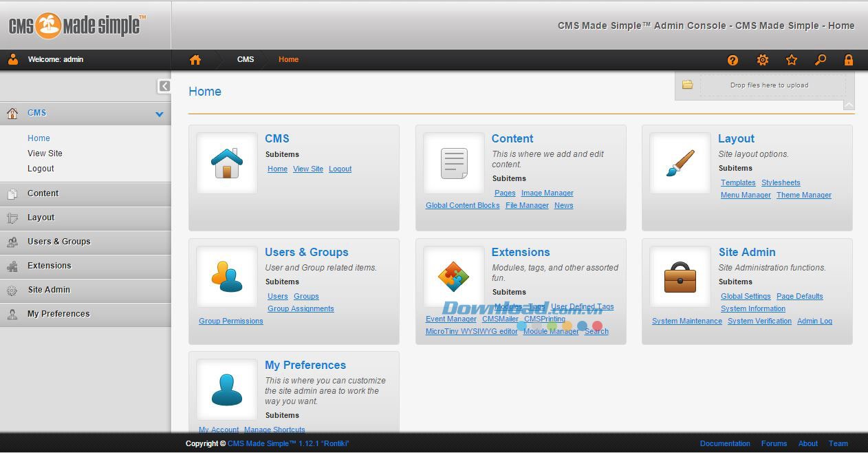Open bookmarks via the star icon
868x453 pixels.
792,60
